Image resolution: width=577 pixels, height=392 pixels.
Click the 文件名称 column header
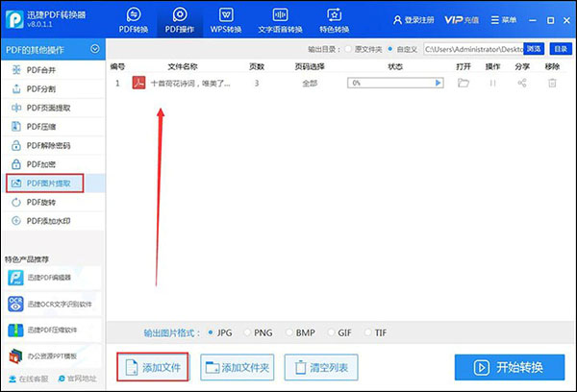183,66
